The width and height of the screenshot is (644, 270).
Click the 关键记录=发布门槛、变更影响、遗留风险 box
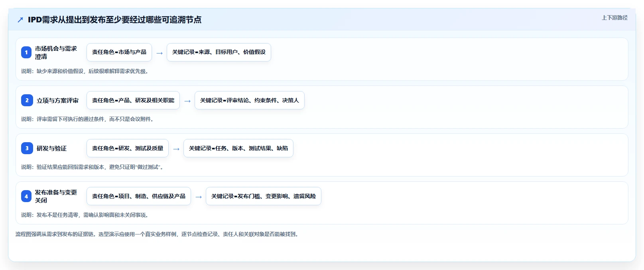pyautogui.click(x=264, y=196)
